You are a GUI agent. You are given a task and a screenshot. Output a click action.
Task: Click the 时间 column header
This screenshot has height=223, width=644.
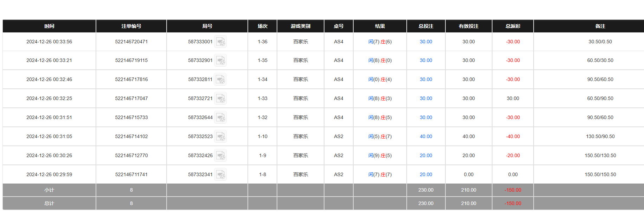tap(49, 26)
